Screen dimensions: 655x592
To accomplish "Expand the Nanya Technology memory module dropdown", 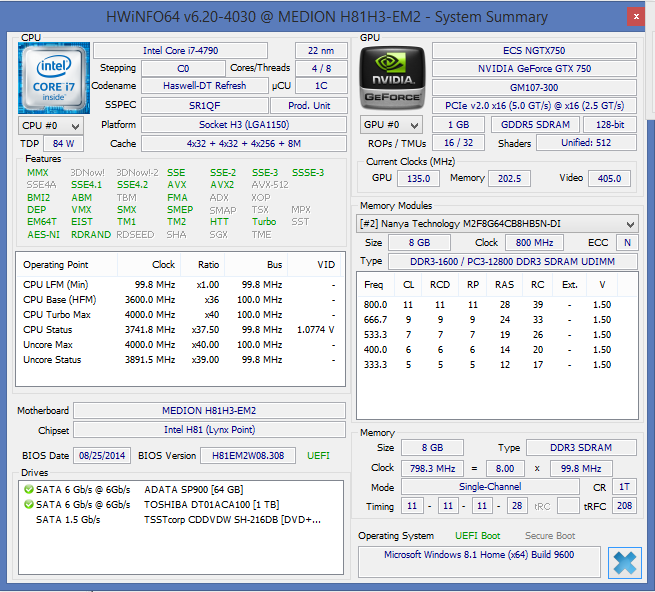I will pyautogui.click(x=497, y=224).
